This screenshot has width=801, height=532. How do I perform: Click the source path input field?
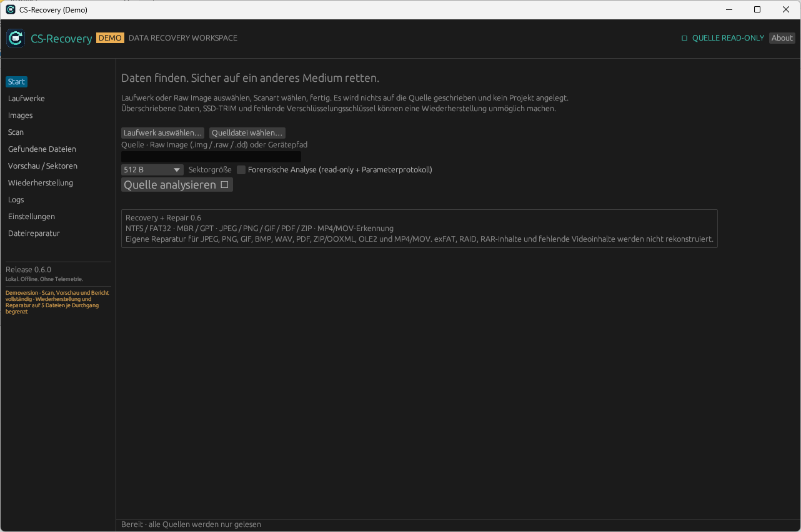(211, 157)
